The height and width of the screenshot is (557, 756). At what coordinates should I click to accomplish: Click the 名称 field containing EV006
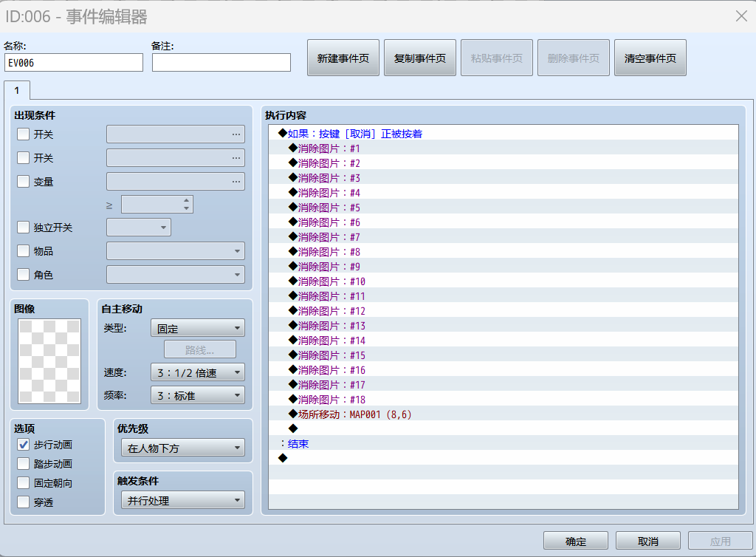coord(74,63)
